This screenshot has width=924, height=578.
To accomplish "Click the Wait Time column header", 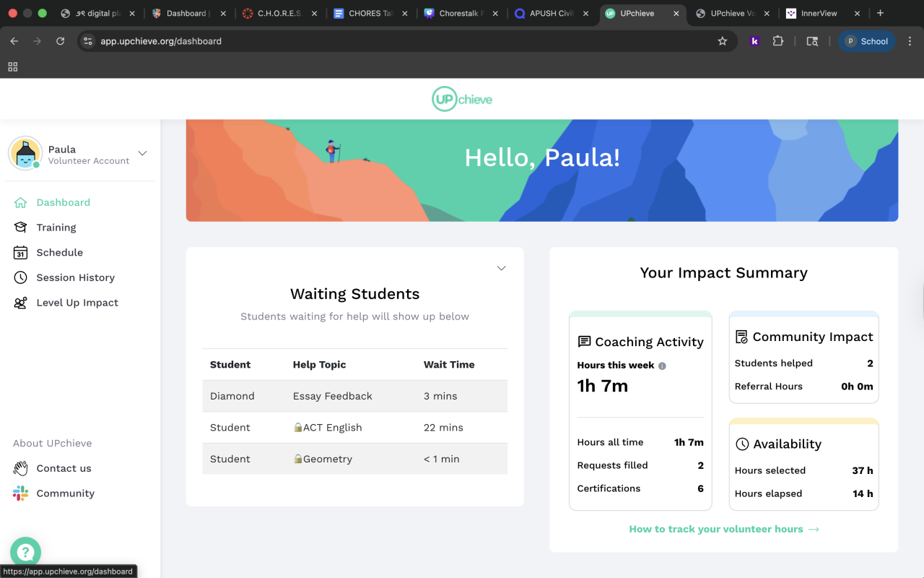I will 449,365.
